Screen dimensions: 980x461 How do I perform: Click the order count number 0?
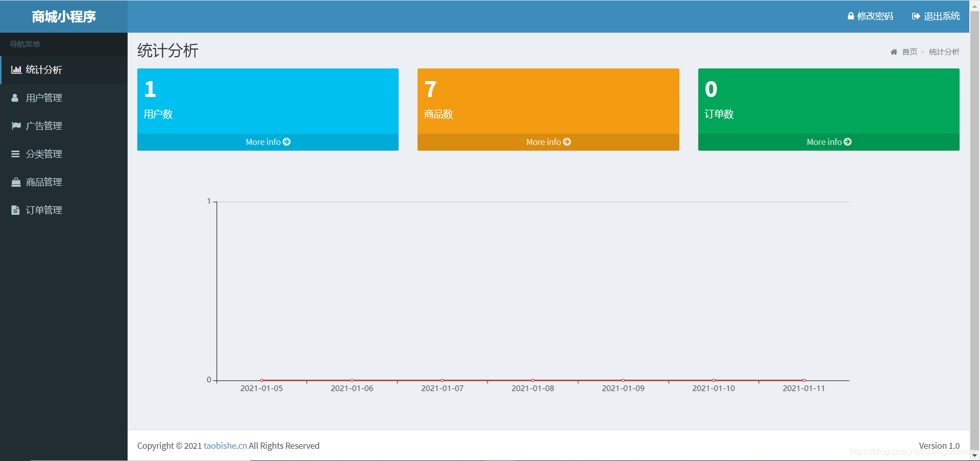coord(711,89)
